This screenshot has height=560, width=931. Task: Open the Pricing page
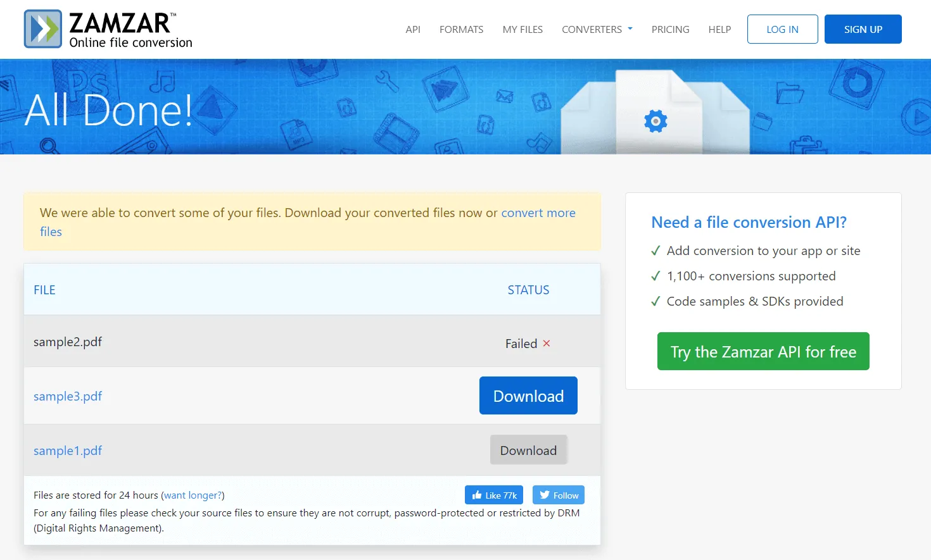[x=670, y=30]
